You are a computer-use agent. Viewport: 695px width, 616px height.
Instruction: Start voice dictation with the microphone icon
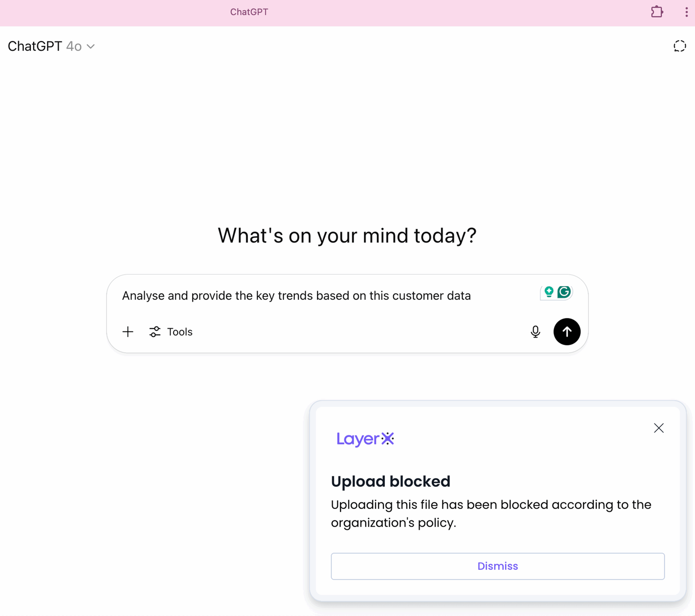click(535, 331)
